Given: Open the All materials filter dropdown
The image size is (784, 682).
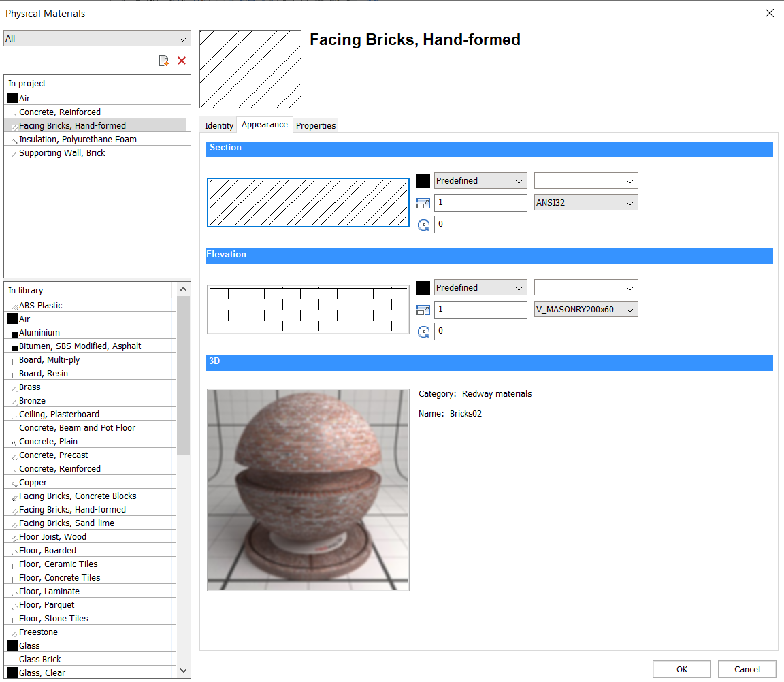Looking at the screenshot, I should (97, 39).
